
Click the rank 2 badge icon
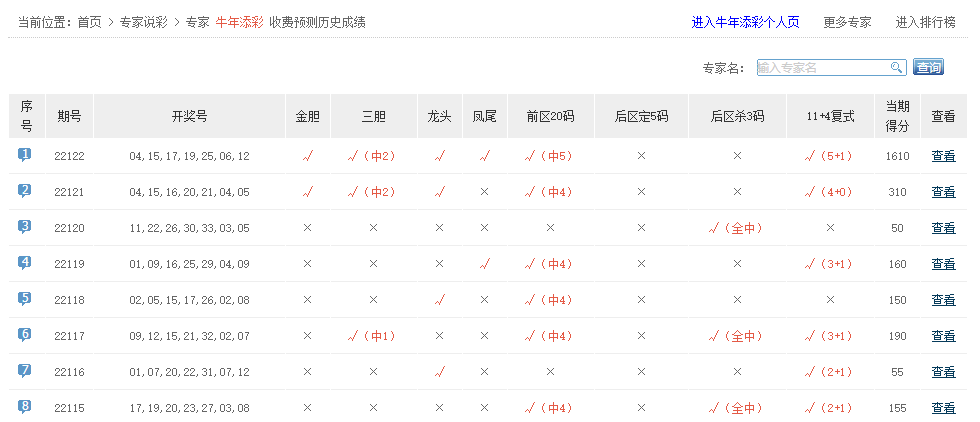point(25,191)
